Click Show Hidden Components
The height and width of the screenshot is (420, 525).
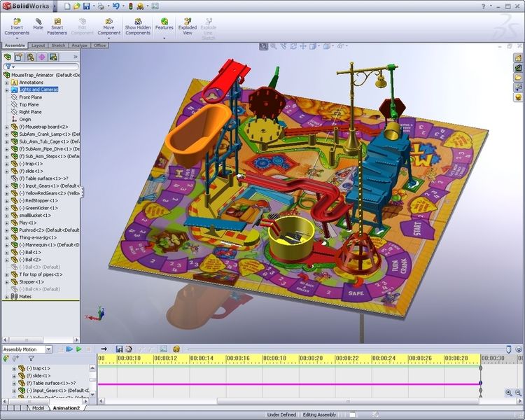coord(138,27)
